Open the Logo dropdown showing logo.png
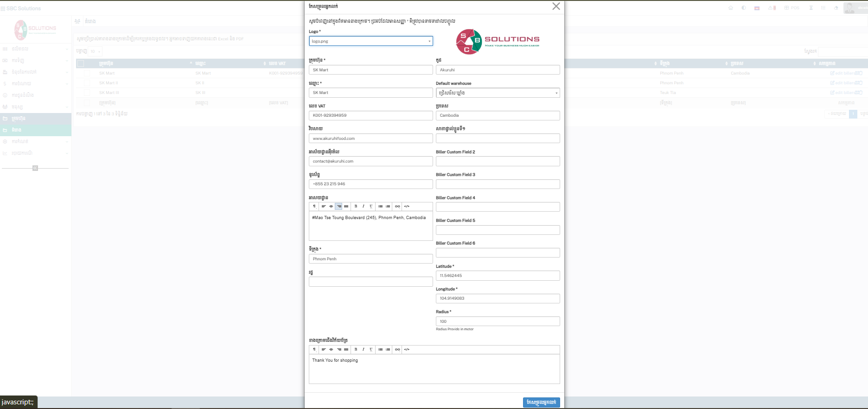This screenshot has width=868, height=409. click(x=370, y=41)
